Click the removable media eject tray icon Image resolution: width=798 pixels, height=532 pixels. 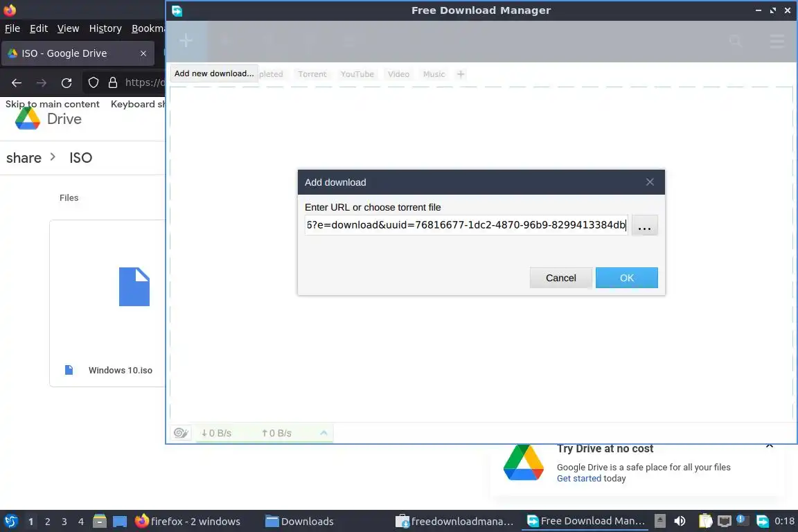[659, 521]
